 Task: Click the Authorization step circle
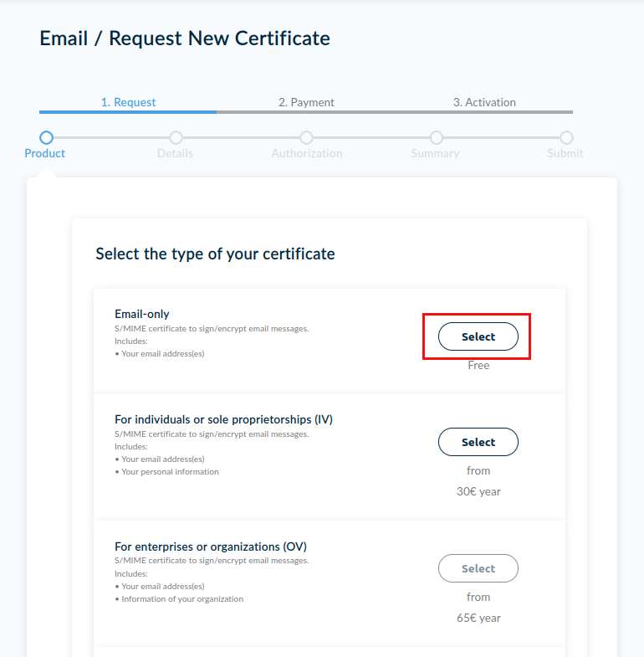click(307, 137)
